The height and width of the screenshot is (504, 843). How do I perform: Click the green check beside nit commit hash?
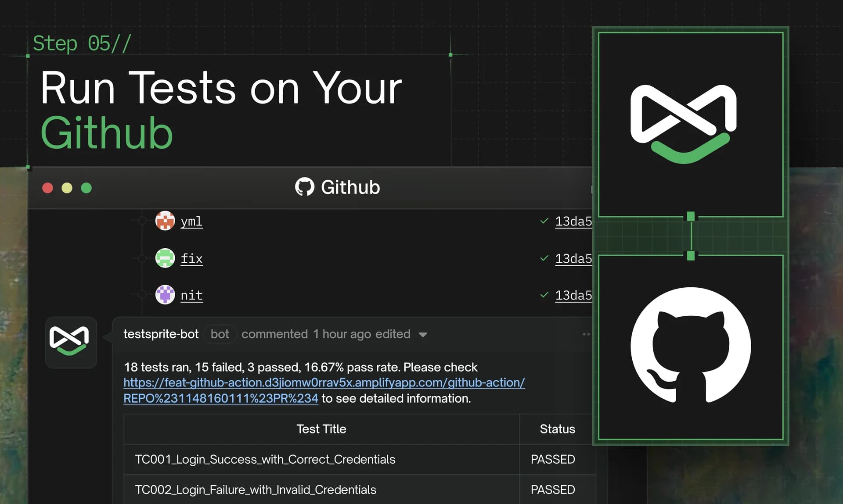coord(544,295)
